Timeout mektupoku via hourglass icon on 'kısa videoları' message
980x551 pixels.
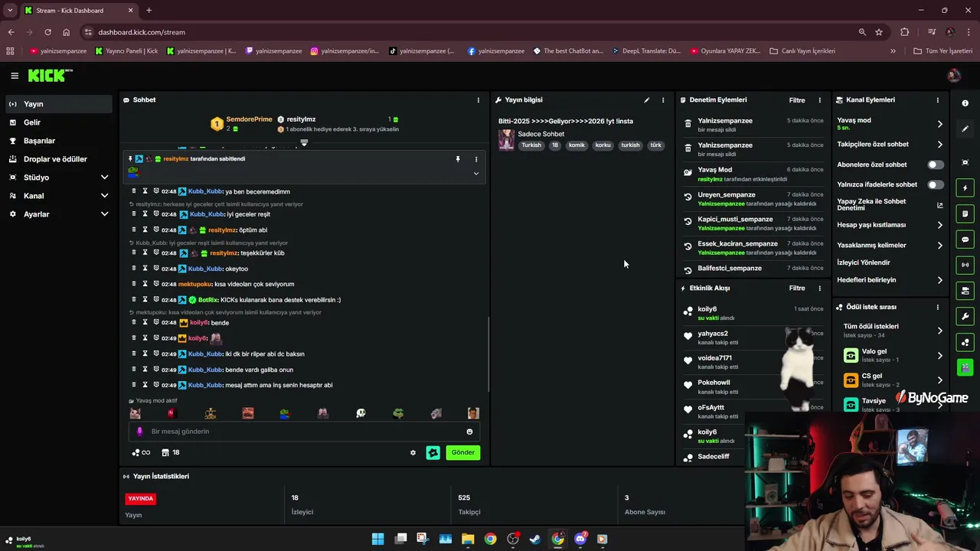pyautogui.click(x=145, y=284)
